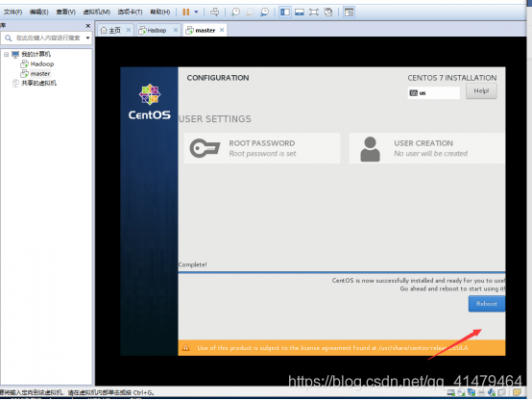
Task: Click the revert snapshot toolbar icon
Action: (x=250, y=12)
